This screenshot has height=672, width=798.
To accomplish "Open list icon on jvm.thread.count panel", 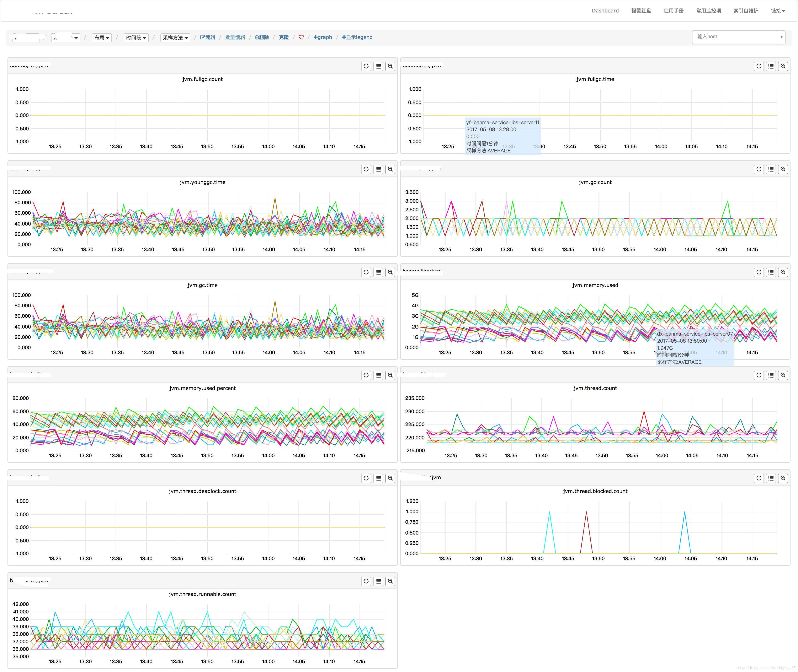I will coord(771,375).
